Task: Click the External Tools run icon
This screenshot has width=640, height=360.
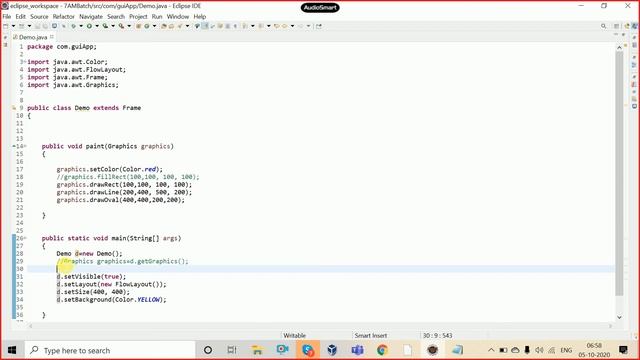Action: click(121, 26)
